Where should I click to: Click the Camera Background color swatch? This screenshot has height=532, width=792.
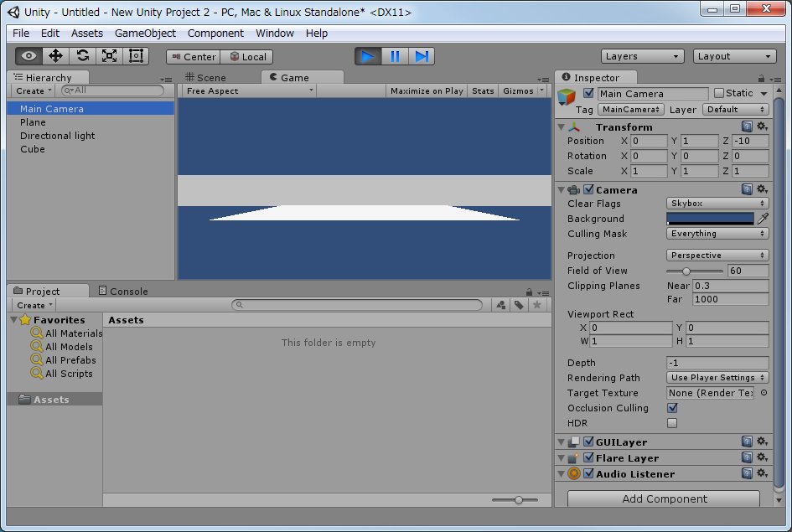tap(710, 219)
